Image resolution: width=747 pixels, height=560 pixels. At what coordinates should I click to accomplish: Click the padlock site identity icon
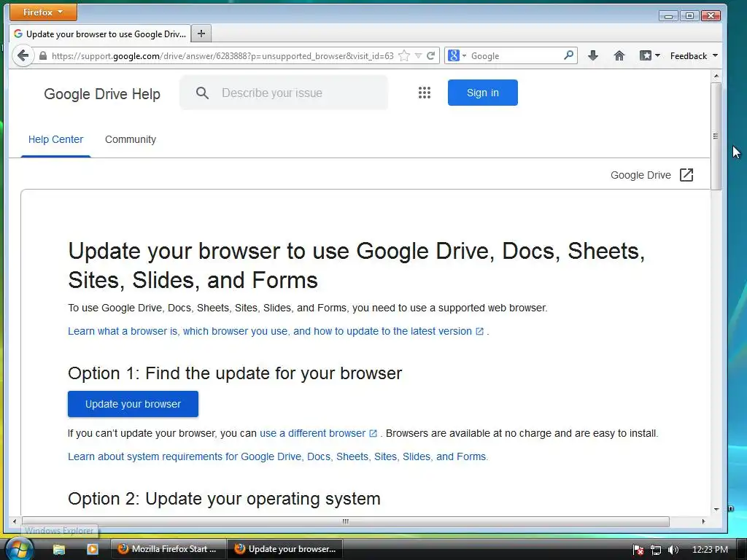click(x=43, y=55)
